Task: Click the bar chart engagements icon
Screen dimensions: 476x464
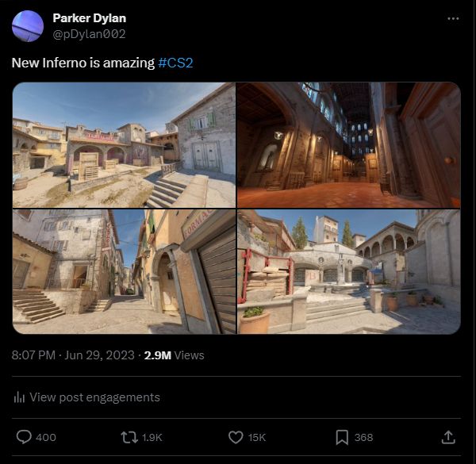Action: point(19,397)
